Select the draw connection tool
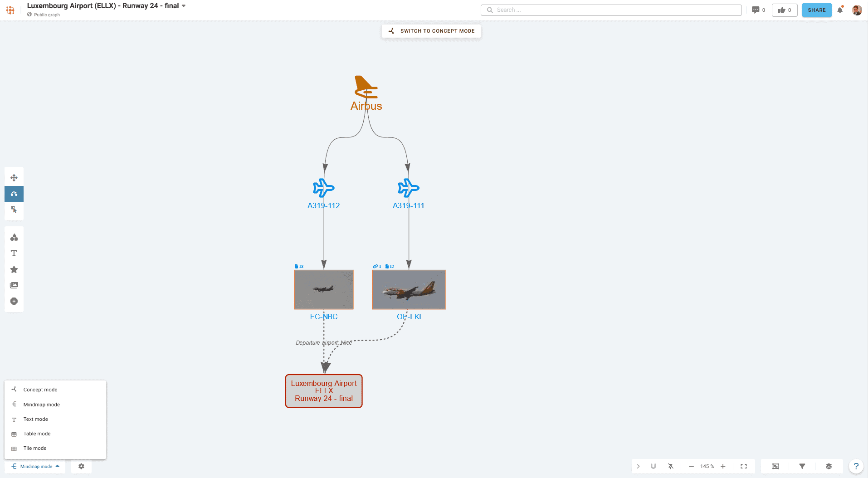This screenshot has height=478, width=868. [x=14, y=194]
